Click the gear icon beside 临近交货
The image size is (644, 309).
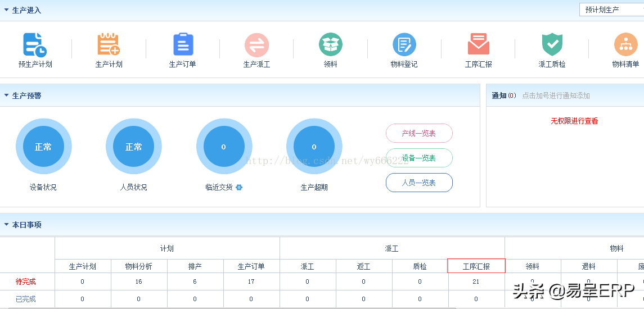(239, 187)
